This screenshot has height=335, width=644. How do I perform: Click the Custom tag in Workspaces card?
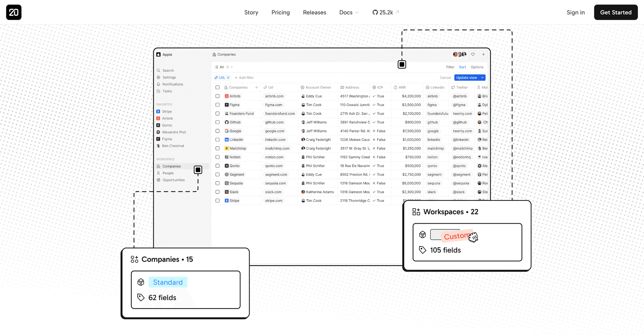pyautogui.click(x=457, y=236)
